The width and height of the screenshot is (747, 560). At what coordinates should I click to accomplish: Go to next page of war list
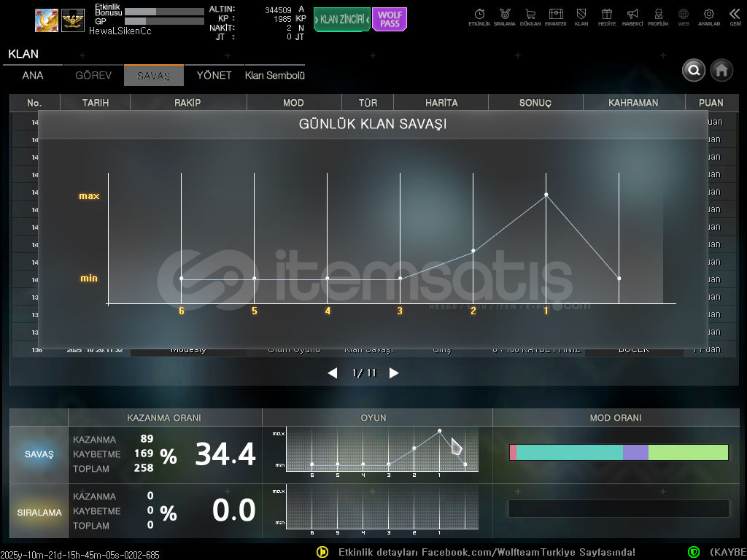(394, 373)
